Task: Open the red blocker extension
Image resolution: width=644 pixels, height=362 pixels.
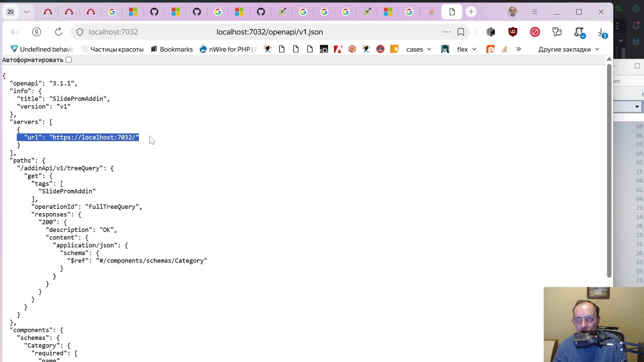Action: (x=535, y=32)
